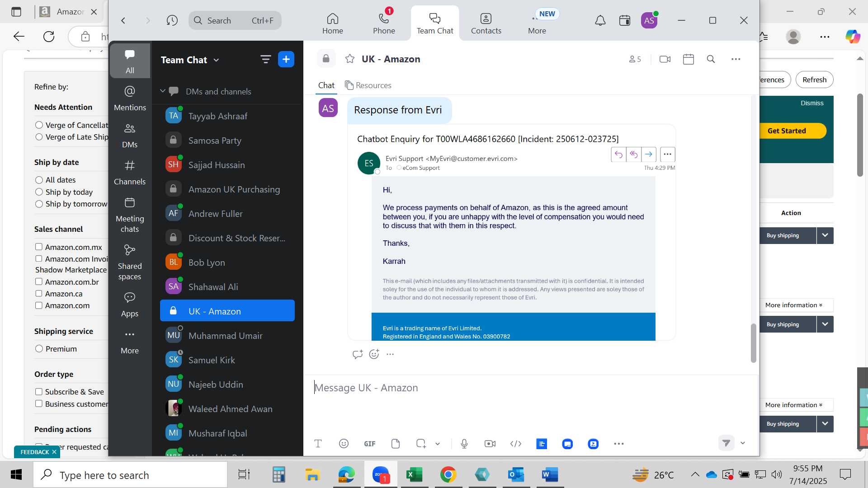This screenshot has height=488, width=868.
Task: Open the email card's more options menu
Action: (667, 155)
